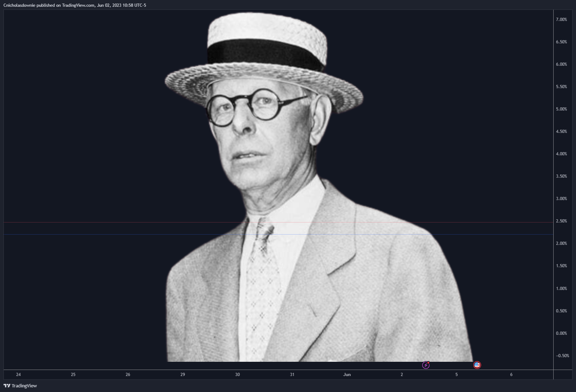Click the published-on TradingView.com header text

75,5
